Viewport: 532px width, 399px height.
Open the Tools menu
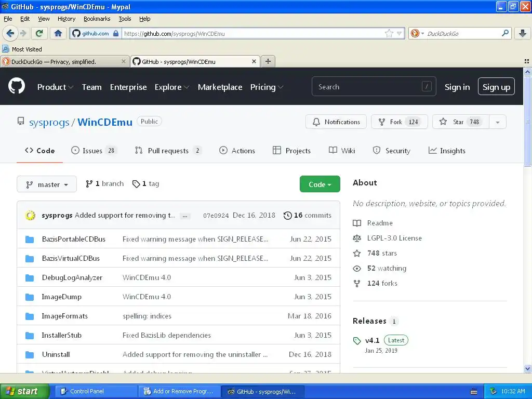point(125,19)
